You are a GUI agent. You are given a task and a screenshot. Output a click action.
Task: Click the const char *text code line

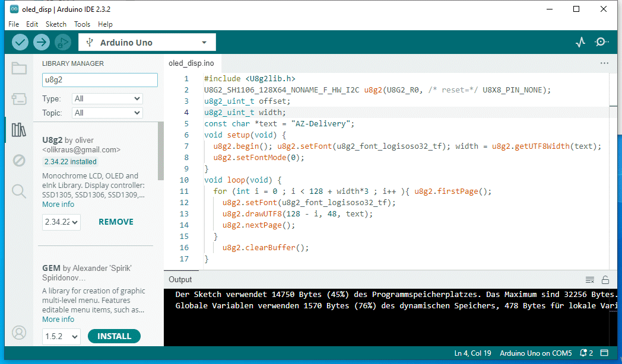coord(279,123)
